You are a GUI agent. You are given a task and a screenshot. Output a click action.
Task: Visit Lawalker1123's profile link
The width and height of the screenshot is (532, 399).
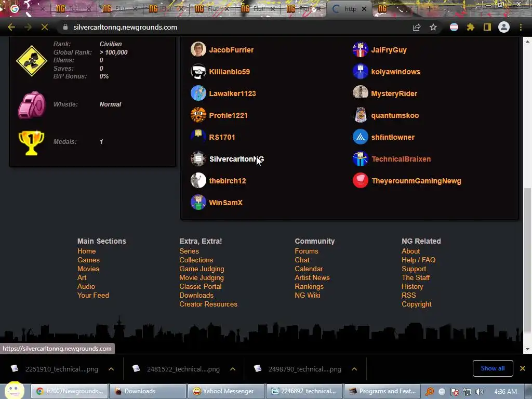click(232, 94)
